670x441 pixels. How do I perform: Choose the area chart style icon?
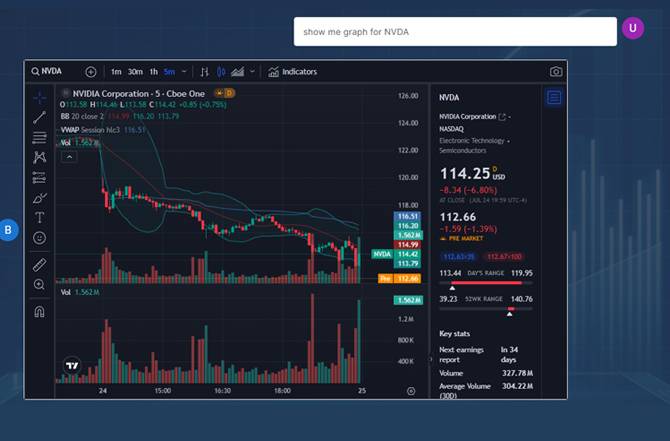238,72
